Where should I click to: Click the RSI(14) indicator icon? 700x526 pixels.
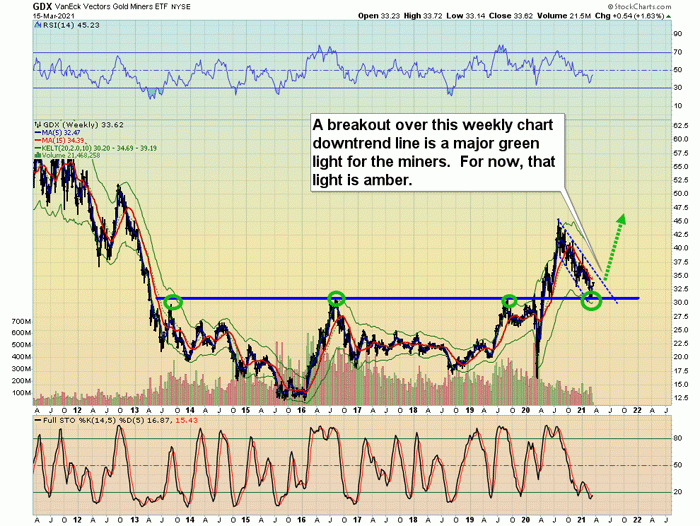point(38,25)
